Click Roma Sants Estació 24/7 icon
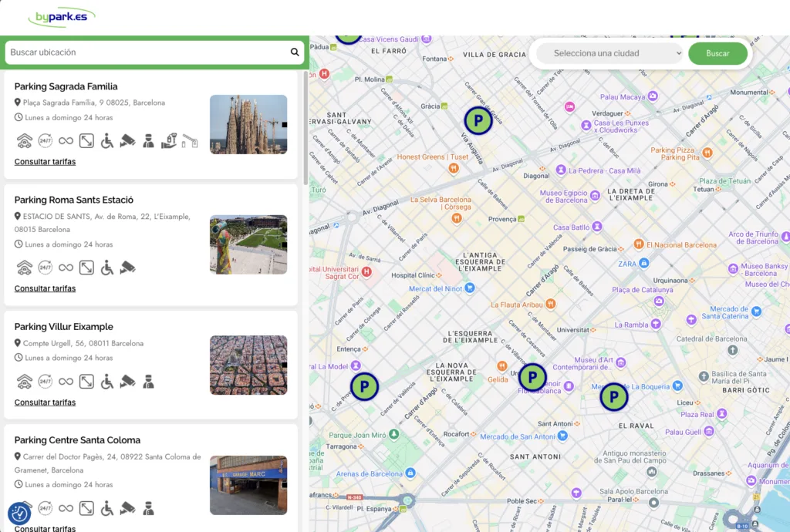790x532 pixels. pyautogui.click(x=46, y=268)
